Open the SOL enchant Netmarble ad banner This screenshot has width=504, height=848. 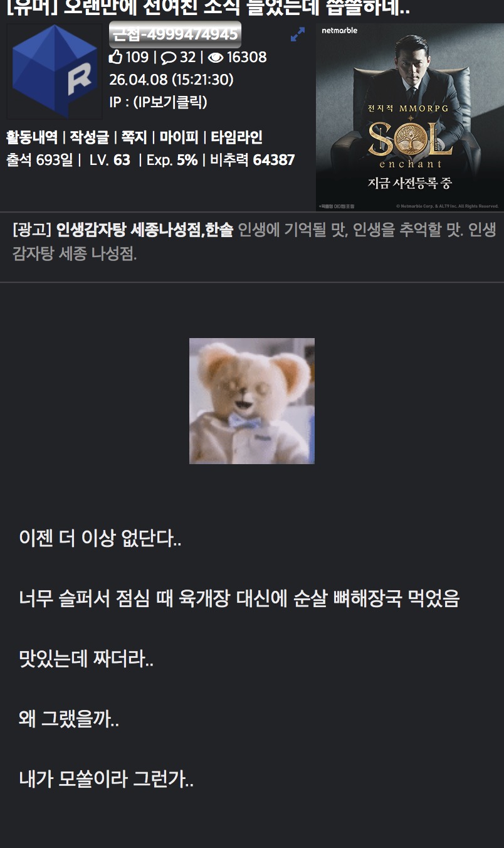pos(410,117)
